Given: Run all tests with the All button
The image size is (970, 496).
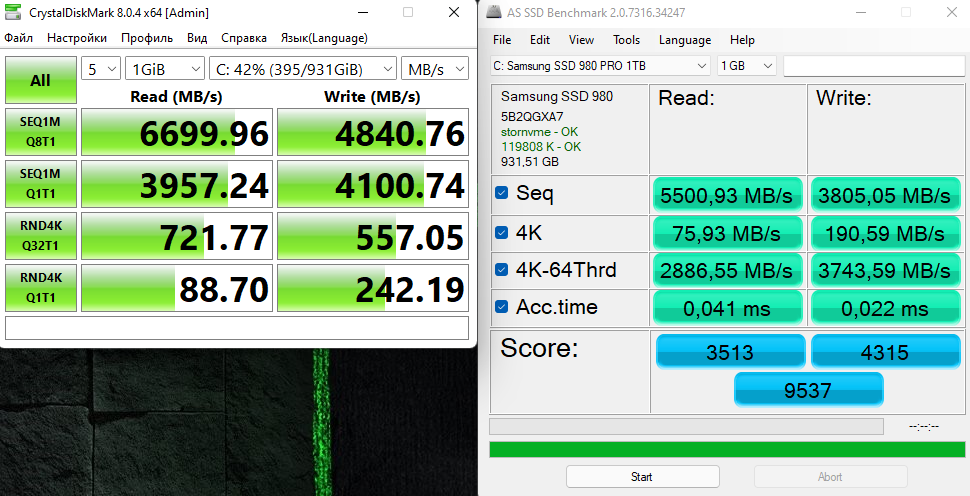Looking at the screenshot, I should [41, 80].
